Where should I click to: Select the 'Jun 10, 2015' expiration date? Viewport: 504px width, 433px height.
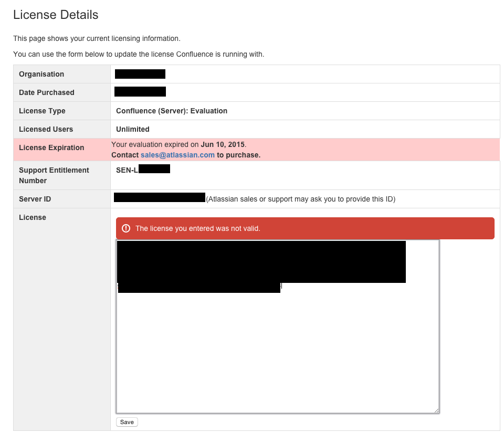coord(223,144)
